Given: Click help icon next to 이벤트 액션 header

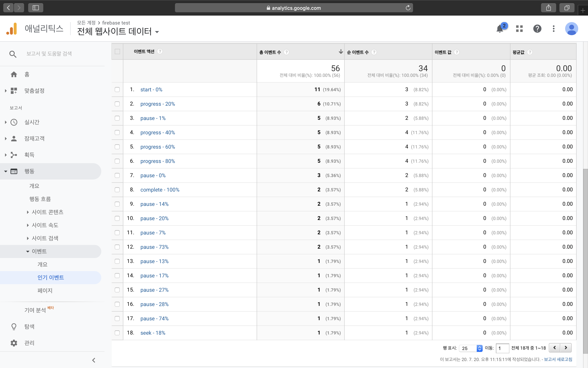Looking at the screenshot, I should 160,51.
